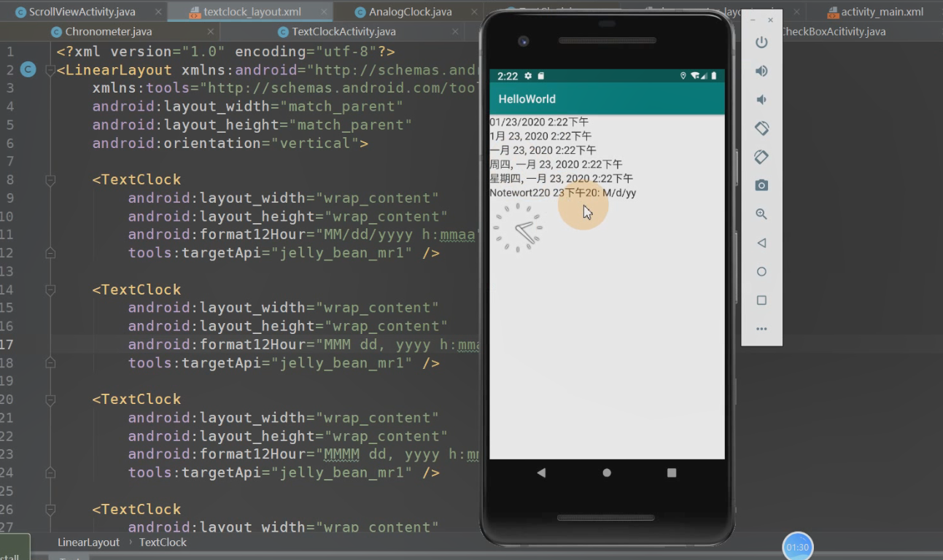Tap the phone's on-screen Back navigation button
This screenshot has width=943, height=560.
pos(541,472)
